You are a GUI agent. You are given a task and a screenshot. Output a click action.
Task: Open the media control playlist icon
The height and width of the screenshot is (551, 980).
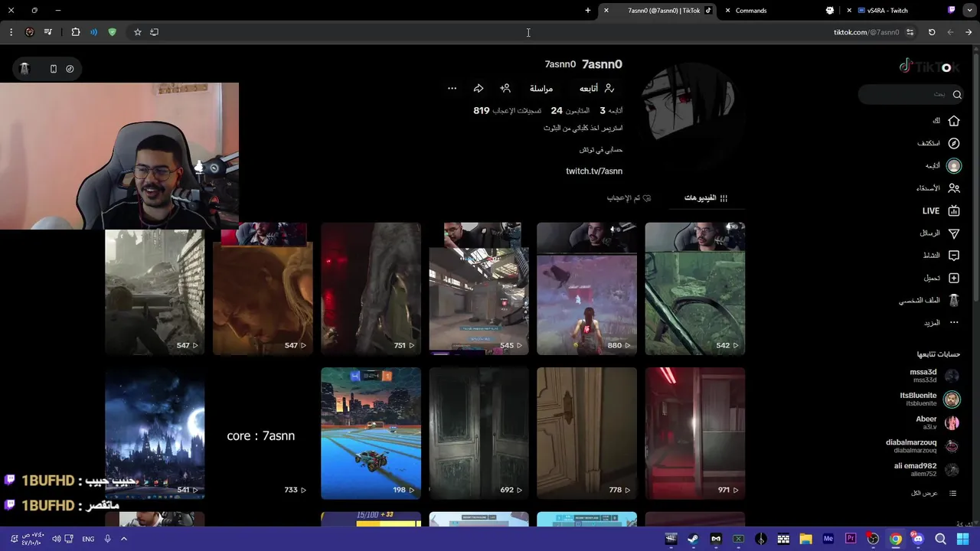[48, 32]
